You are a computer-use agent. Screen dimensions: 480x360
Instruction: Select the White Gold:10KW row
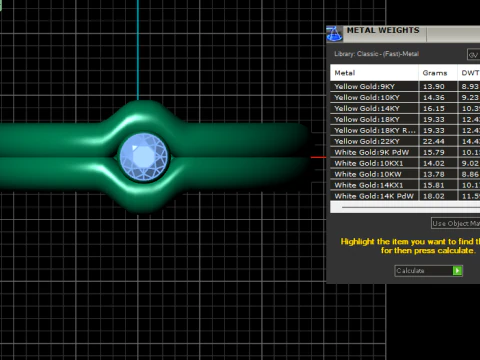(x=405, y=174)
